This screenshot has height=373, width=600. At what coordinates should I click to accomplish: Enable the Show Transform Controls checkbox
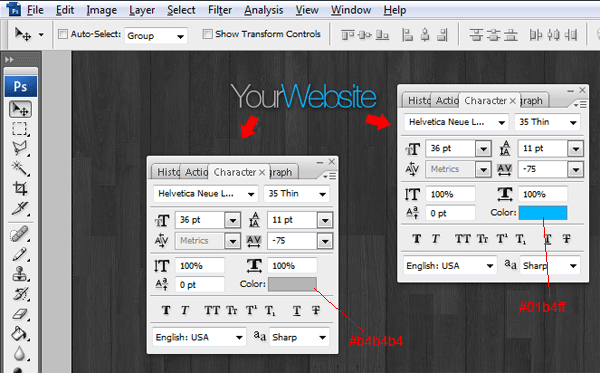pos(207,34)
